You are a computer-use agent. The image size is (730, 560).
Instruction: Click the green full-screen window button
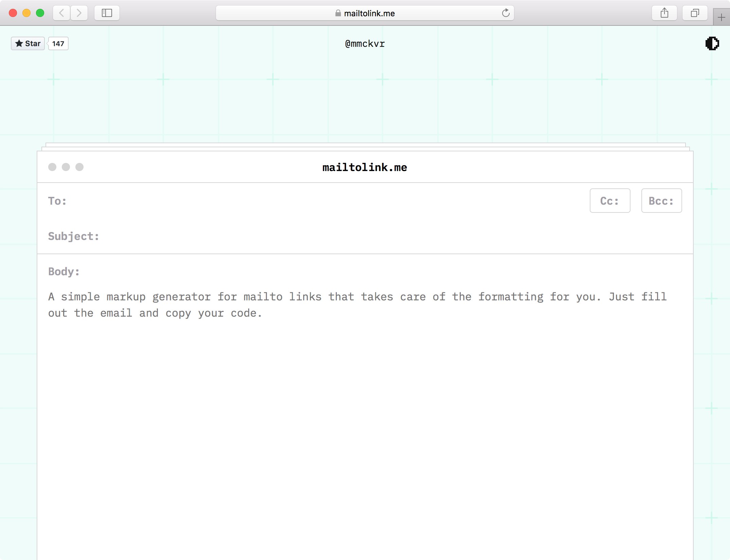[x=40, y=13]
